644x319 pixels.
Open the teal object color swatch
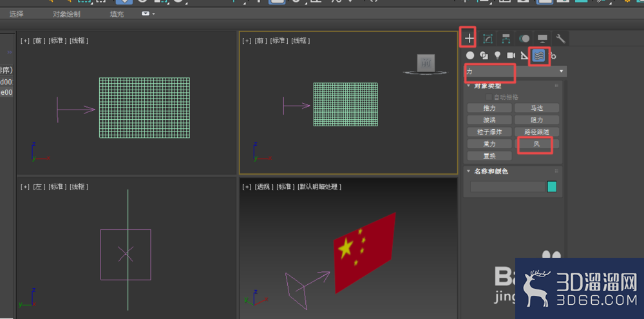552,187
